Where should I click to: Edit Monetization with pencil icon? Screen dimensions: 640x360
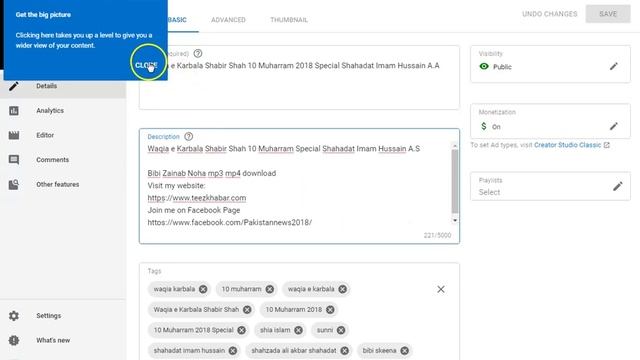tap(614, 126)
